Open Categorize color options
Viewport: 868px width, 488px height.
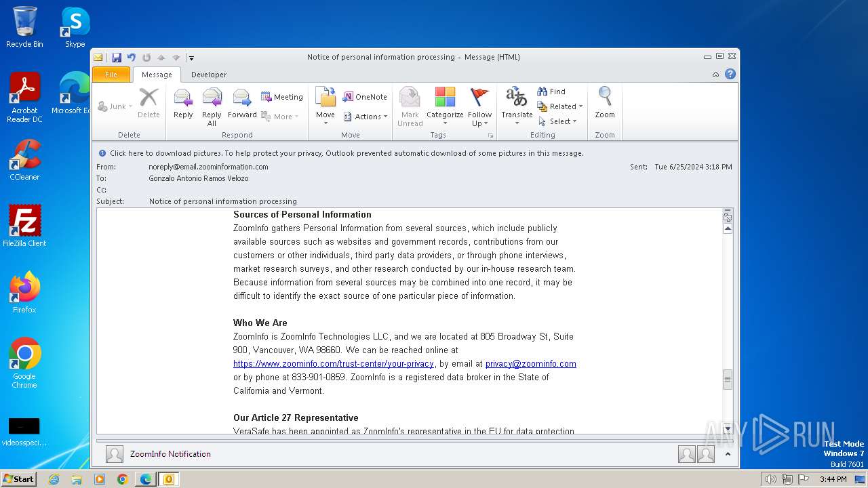tap(445, 107)
